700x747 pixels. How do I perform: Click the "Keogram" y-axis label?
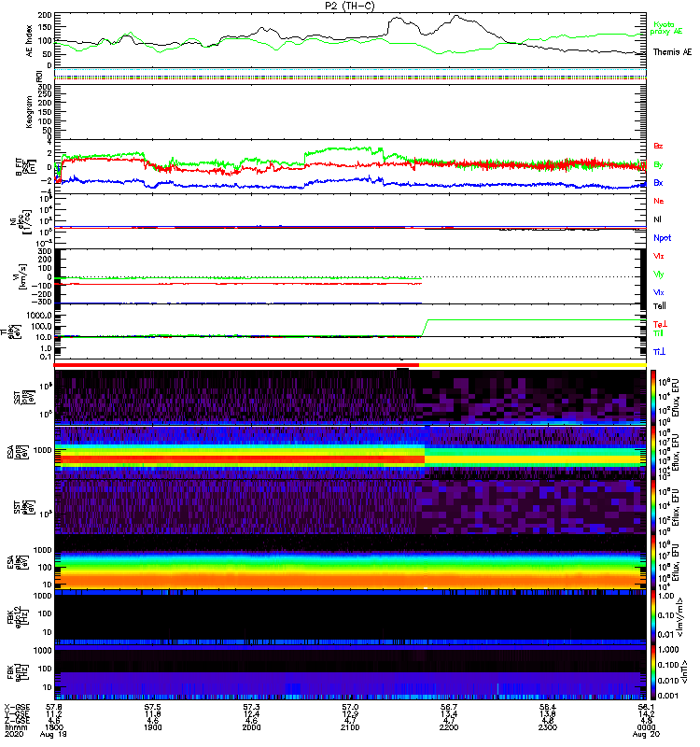30,112
